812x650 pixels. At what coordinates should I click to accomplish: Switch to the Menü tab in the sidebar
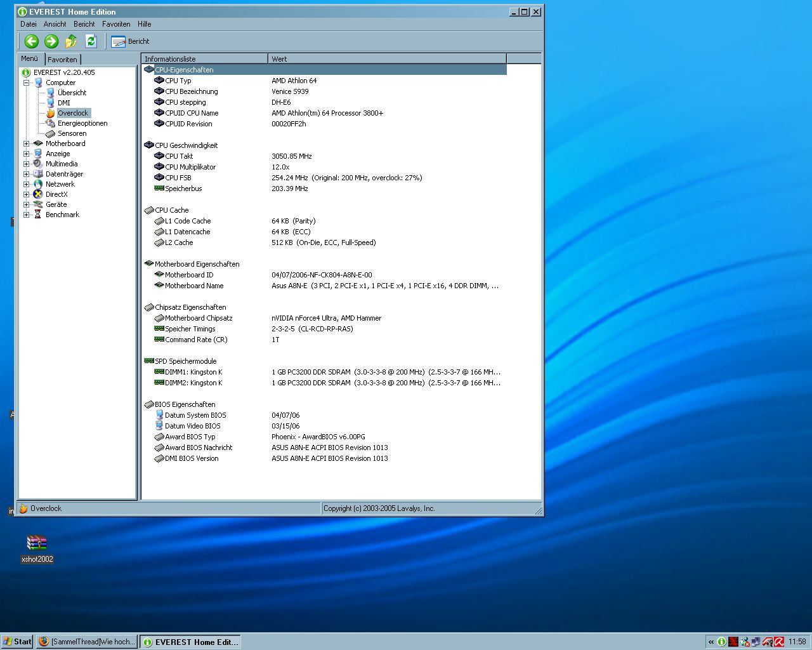coord(30,58)
